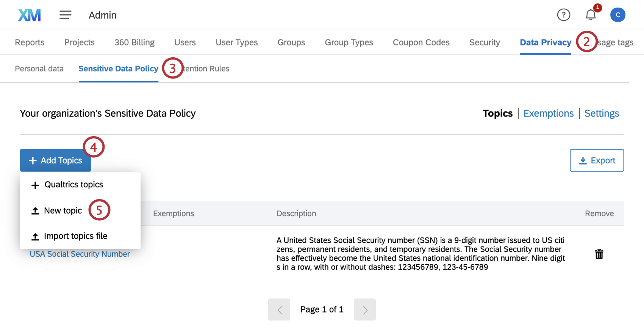
Task: Switch to the Coupon Codes tab
Action: (421, 42)
